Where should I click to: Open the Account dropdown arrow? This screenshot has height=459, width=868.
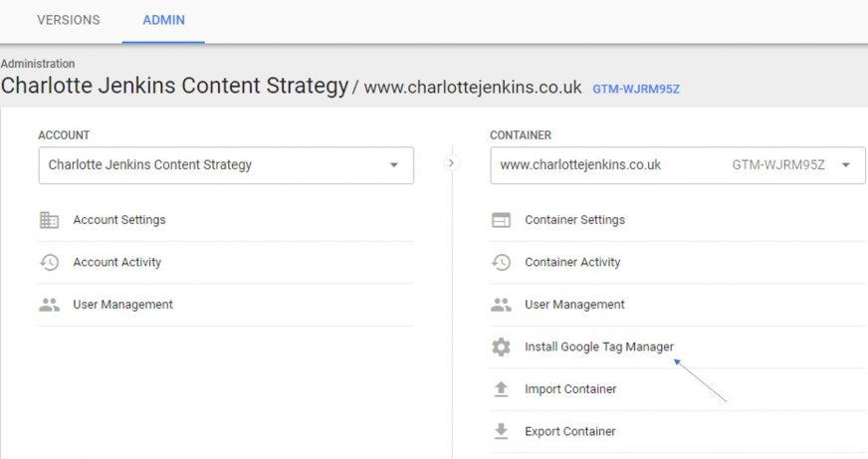click(393, 165)
